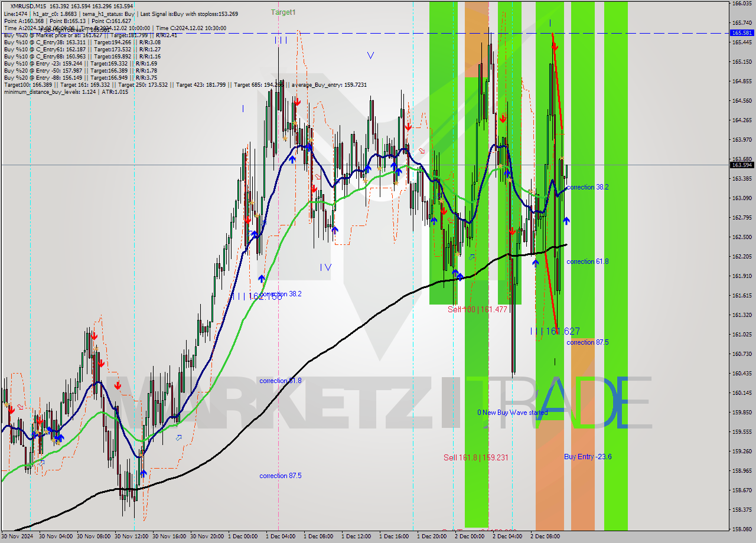Click the 'Buy Entry -23.6' label
Image resolution: width=756 pixels, height=543 pixels.
[x=588, y=457]
